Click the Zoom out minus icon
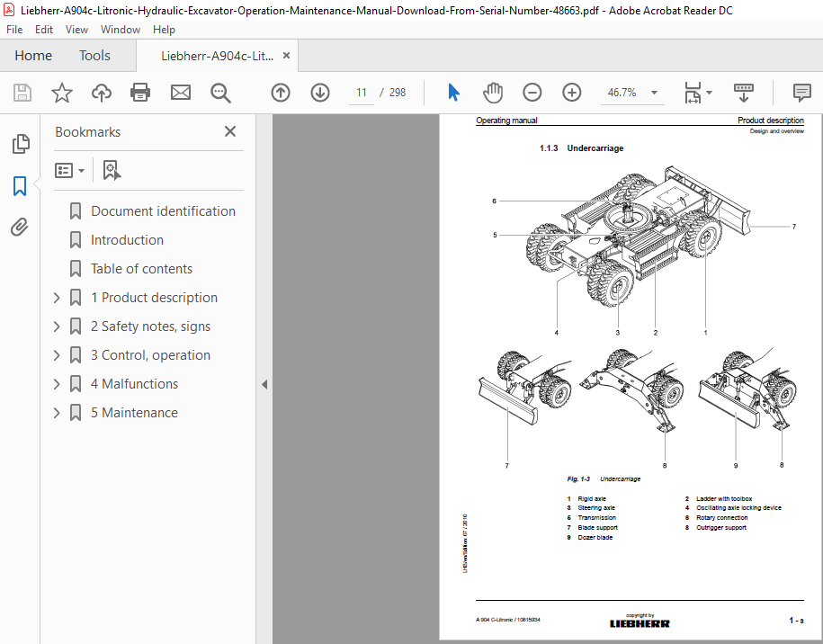The height and width of the screenshot is (644, 823). (532, 93)
